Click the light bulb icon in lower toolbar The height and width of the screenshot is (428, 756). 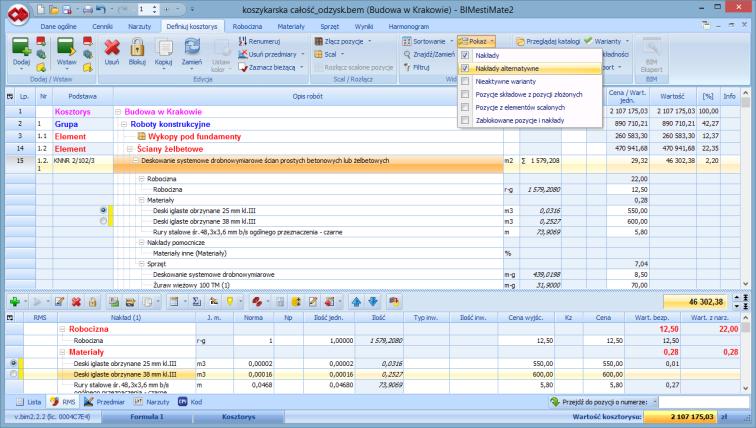(x=230, y=302)
